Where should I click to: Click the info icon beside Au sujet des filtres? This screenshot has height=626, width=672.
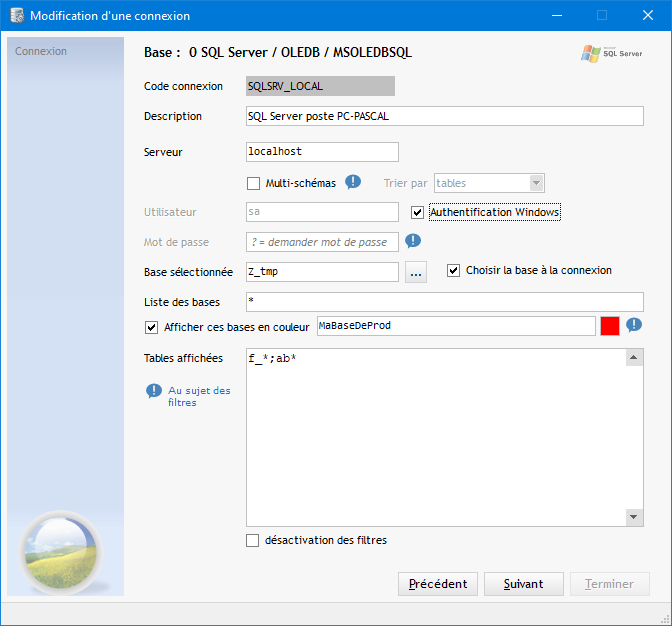coord(154,391)
